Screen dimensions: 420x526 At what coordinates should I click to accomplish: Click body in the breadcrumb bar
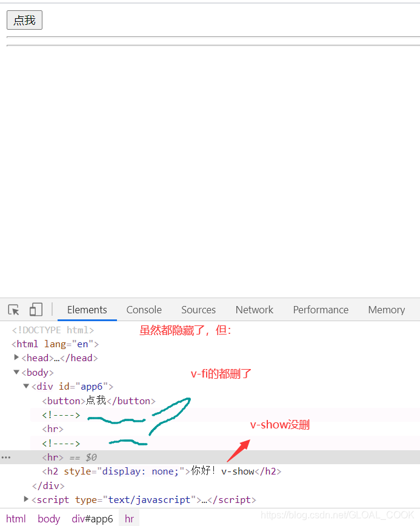(x=48, y=519)
